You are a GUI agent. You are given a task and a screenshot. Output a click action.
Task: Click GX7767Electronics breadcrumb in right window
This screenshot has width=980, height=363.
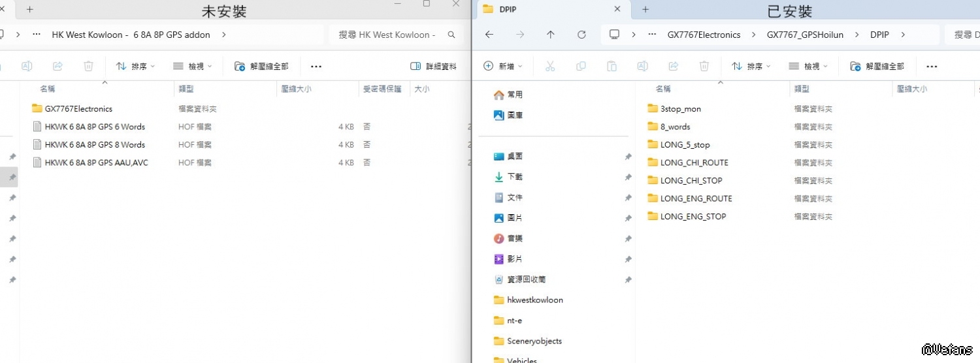click(x=704, y=35)
